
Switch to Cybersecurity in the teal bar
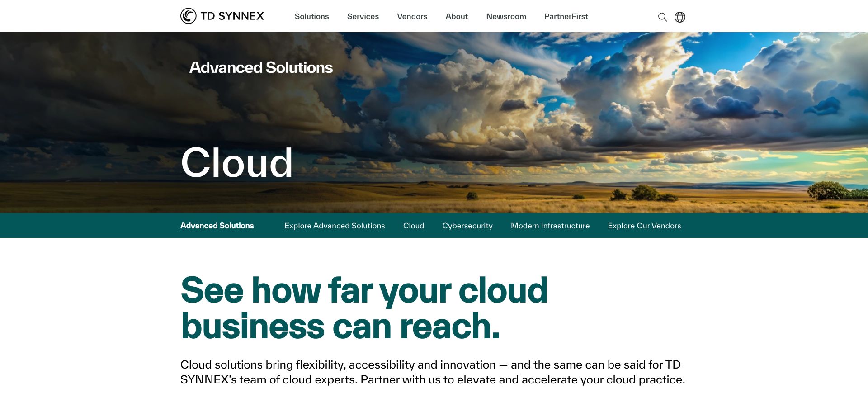pos(467,226)
